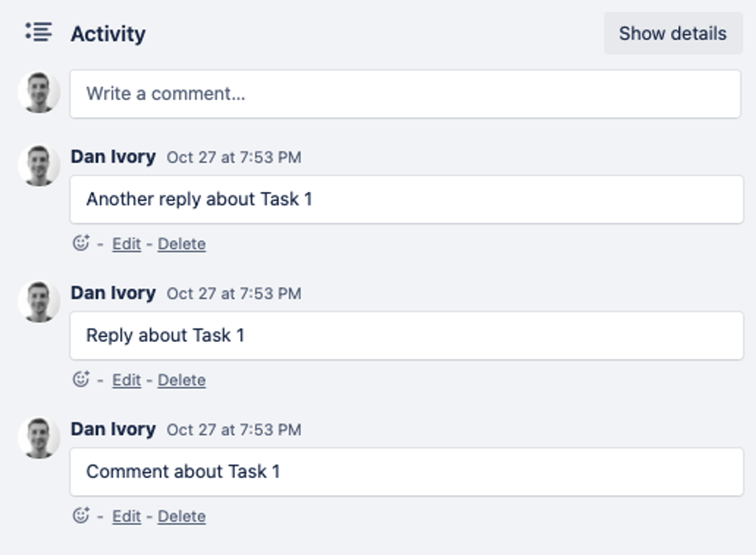Edit the 'Reply about Task 1' comment
This screenshot has width=756, height=555.
point(126,380)
